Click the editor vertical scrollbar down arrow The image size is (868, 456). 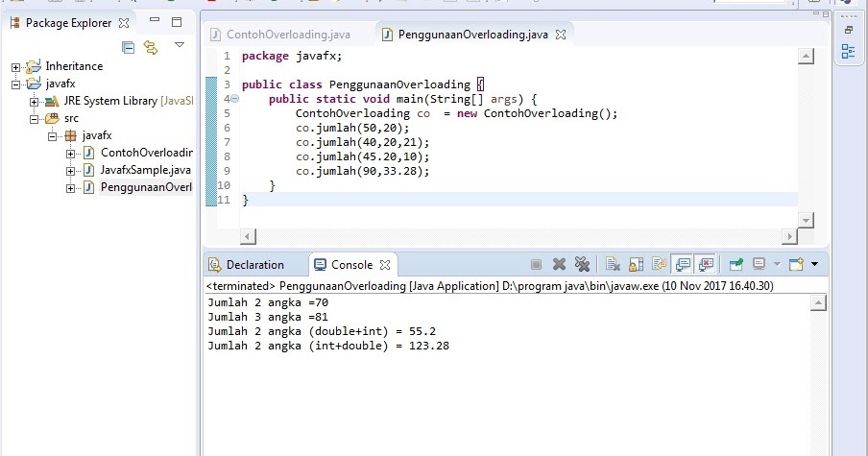806,220
